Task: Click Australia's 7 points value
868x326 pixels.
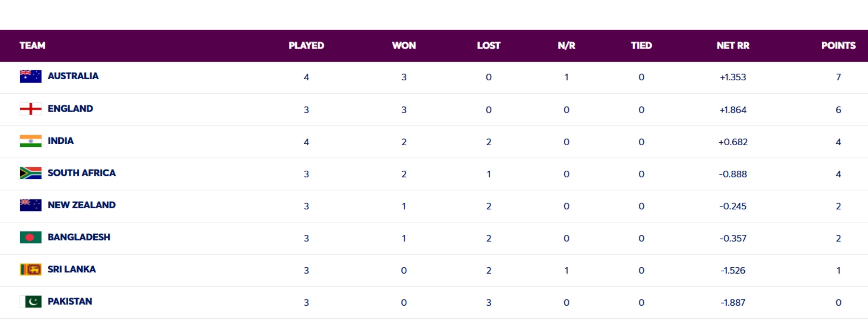Action: [x=838, y=77]
